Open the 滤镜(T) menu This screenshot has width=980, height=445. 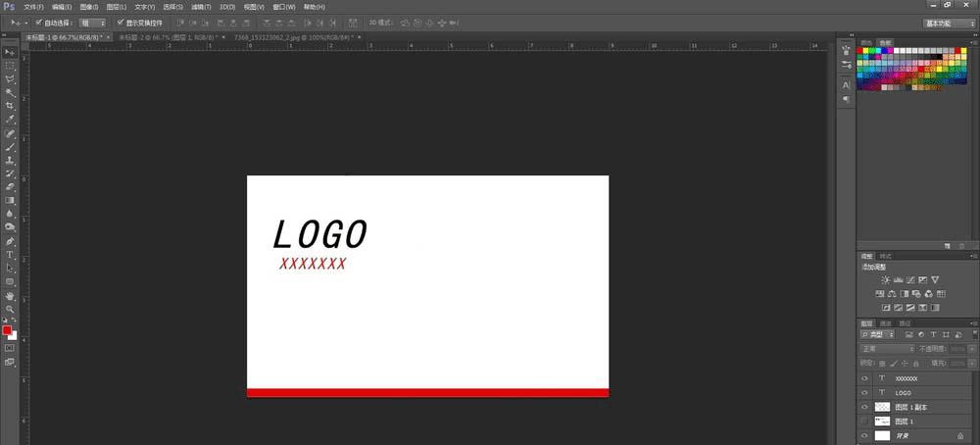(201, 7)
